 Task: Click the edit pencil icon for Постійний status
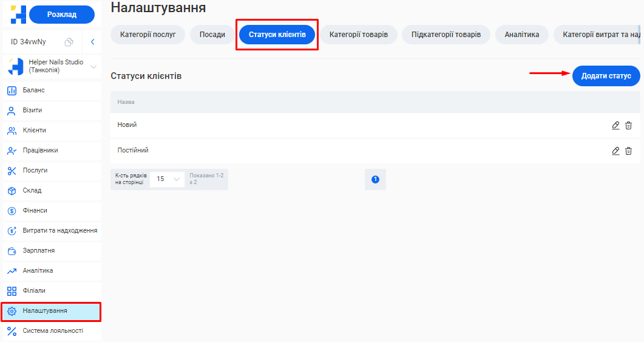coord(615,151)
